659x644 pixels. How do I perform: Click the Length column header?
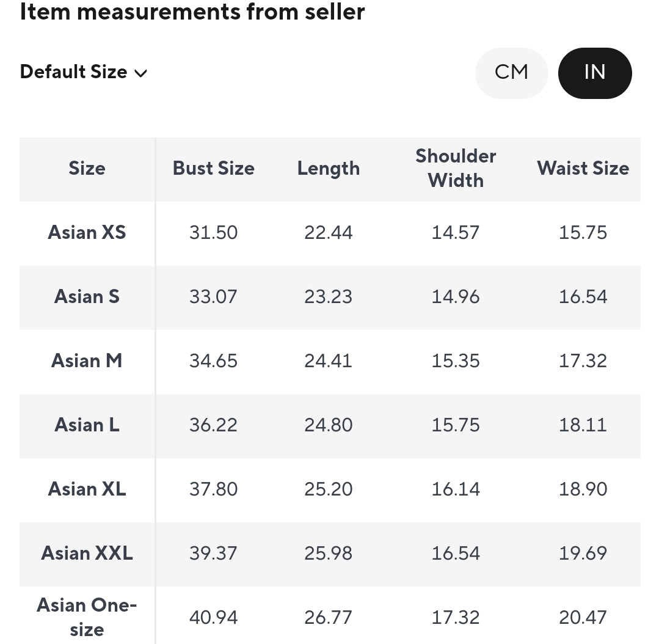click(329, 169)
